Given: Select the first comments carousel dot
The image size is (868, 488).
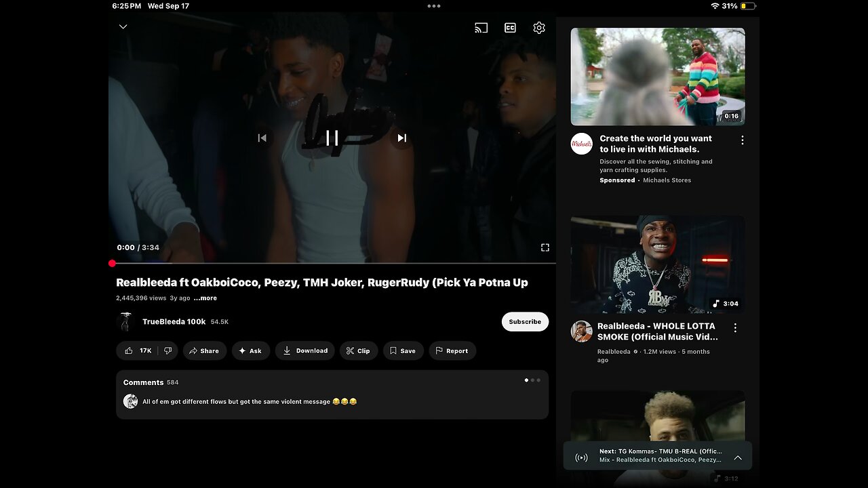Looking at the screenshot, I should pyautogui.click(x=526, y=380).
